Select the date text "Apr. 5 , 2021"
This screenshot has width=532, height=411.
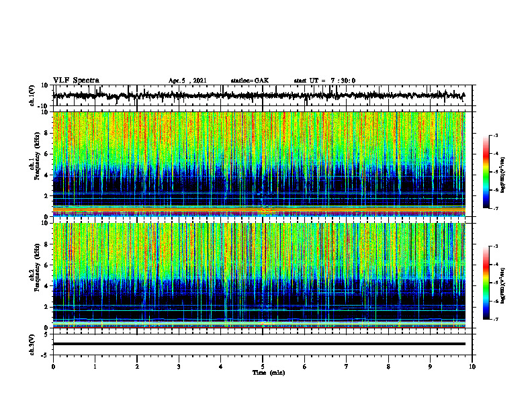tap(187, 81)
